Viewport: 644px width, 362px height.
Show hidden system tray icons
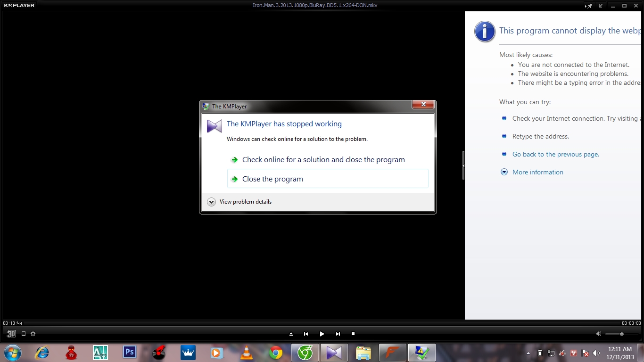coord(528,353)
